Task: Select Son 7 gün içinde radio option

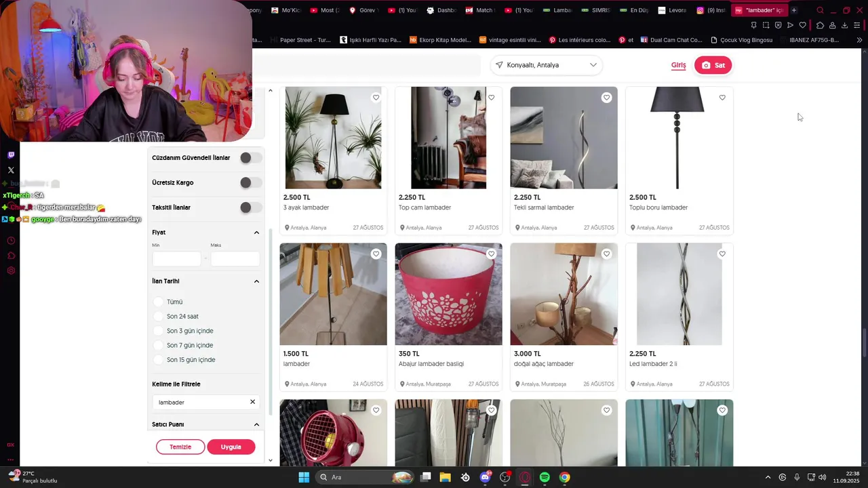Action: (158, 346)
